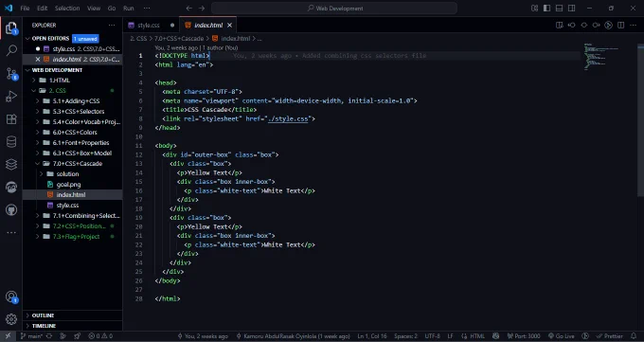Open the Extensions view
Screen dimensions: 644x342
click(x=11, y=119)
